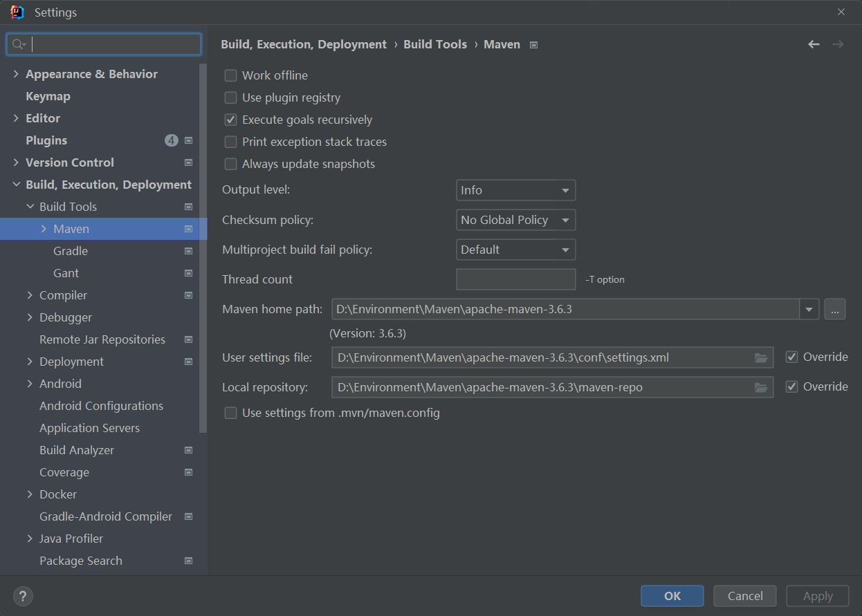Screen dimensions: 862x616
Task: Select Keymap in settings tree
Action: (48, 96)
